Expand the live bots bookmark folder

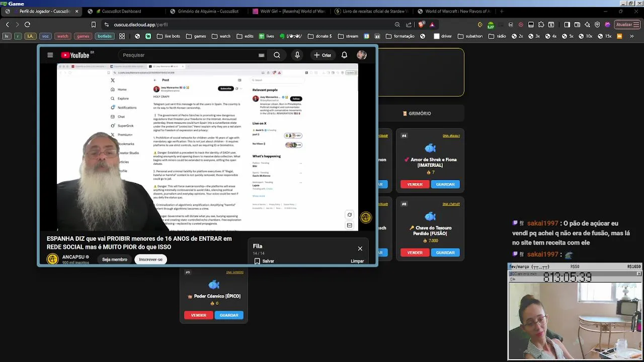pos(168,36)
